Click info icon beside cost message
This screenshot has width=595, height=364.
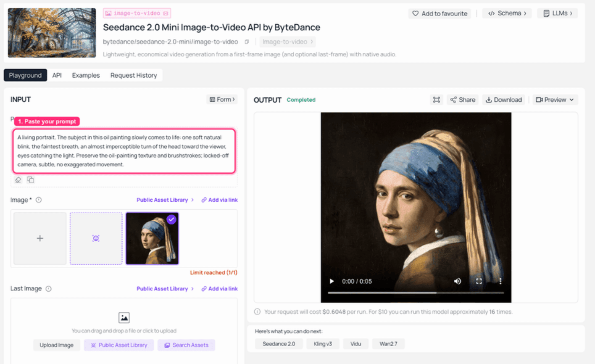coord(257,312)
